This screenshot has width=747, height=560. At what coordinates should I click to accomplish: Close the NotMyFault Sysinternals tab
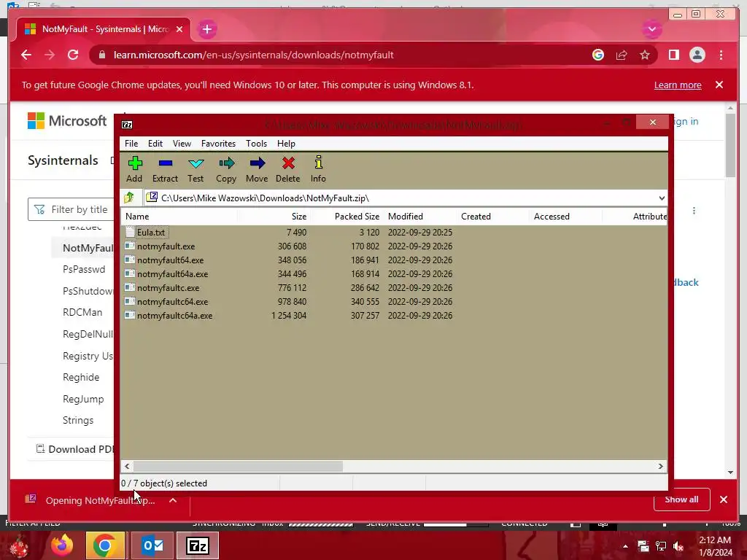tap(179, 29)
